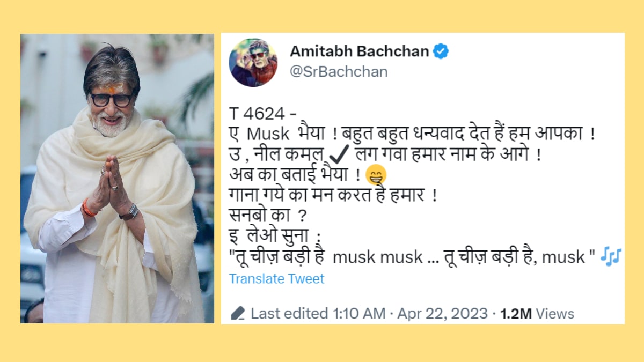Click the glasses on the man's face
Viewport: 644px width, 362px height.
[112, 100]
